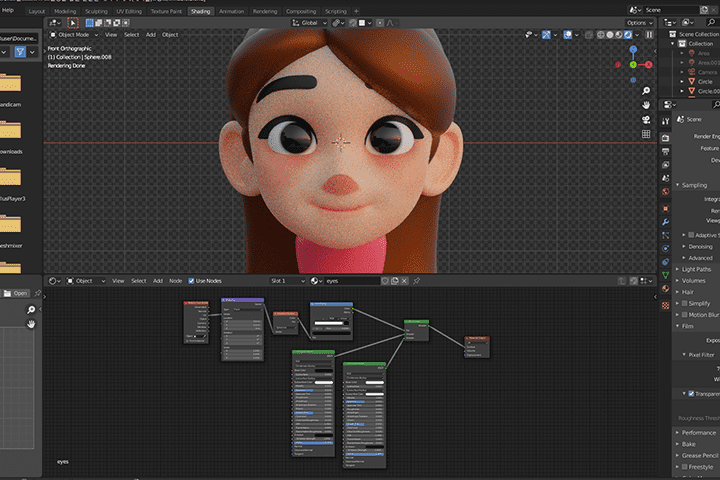Image resolution: width=720 pixels, height=480 pixels.
Task: Open the Active Tool properties tab icon
Action: [665, 121]
